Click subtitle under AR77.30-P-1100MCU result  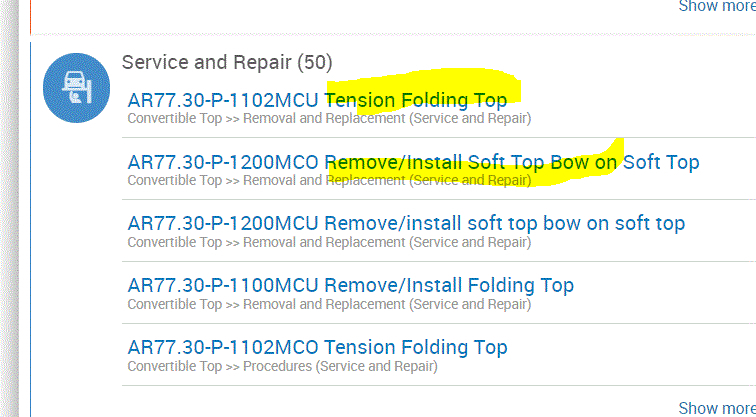[329, 304]
